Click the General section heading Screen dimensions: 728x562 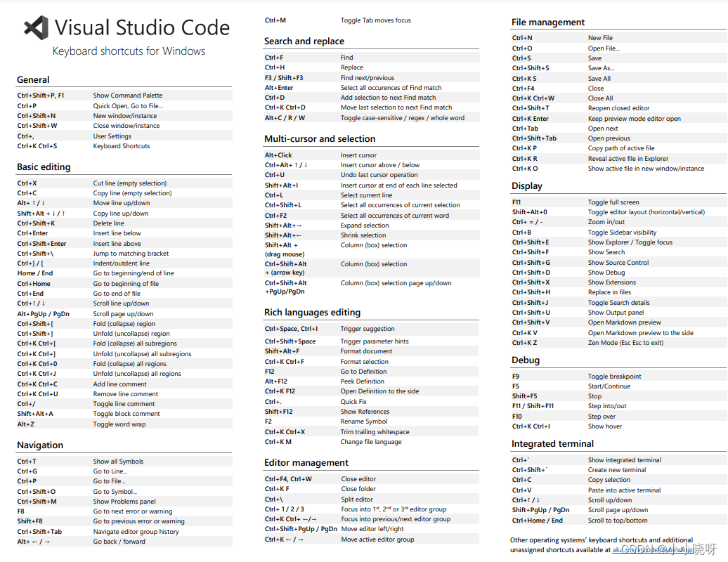32,79
